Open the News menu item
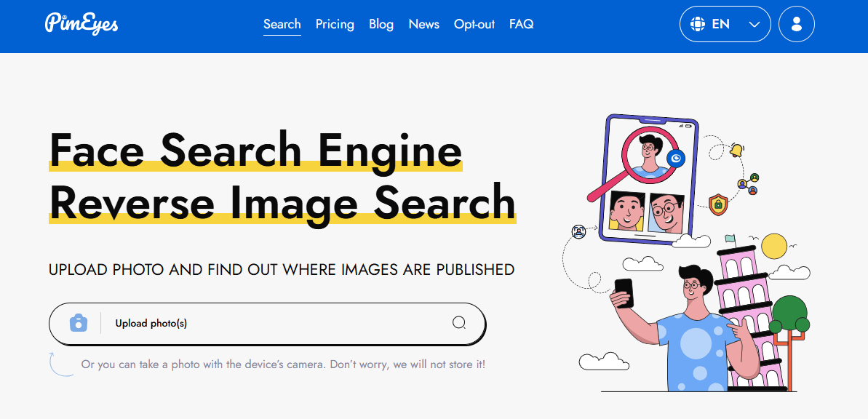The image size is (868, 419). [x=423, y=24]
